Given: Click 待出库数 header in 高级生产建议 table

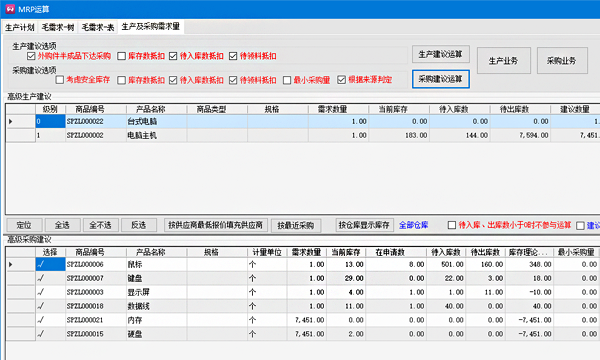Looking at the screenshot, I should pyautogui.click(x=520, y=109).
